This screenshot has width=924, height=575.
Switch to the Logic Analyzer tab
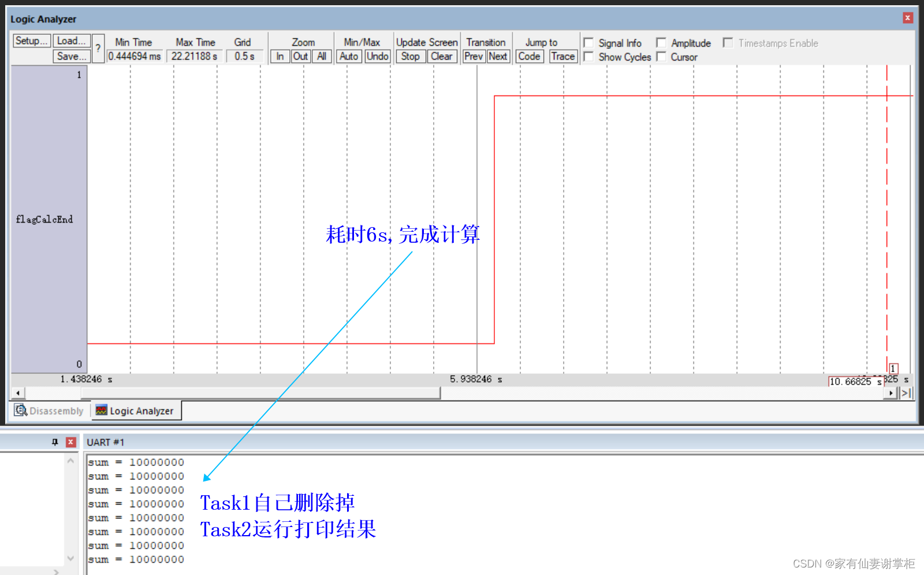coord(135,410)
